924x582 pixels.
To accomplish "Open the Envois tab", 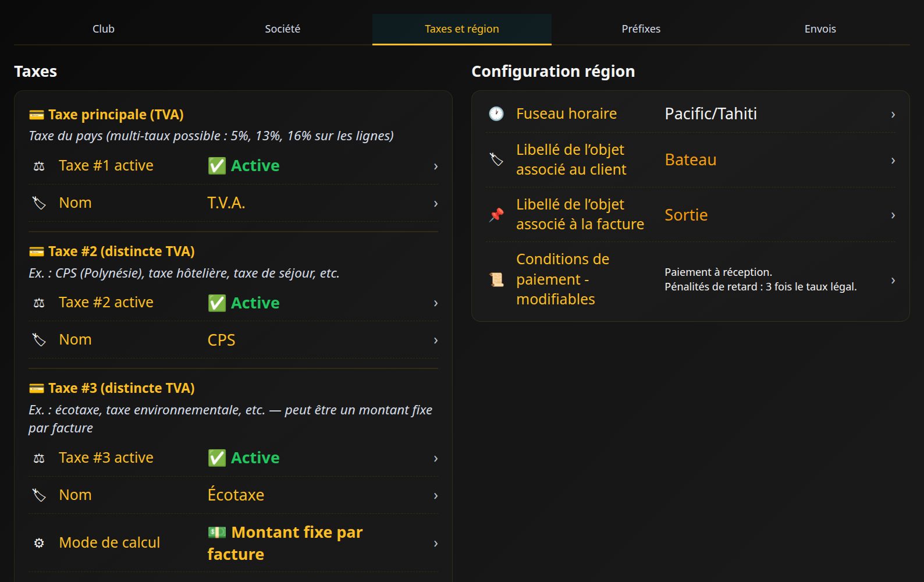I will (x=820, y=29).
